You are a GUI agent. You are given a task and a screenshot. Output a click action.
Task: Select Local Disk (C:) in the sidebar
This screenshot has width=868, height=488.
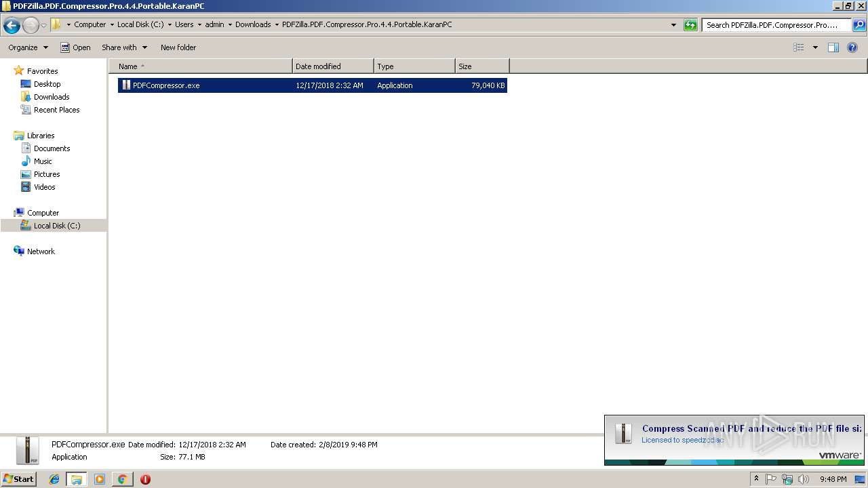pos(57,226)
